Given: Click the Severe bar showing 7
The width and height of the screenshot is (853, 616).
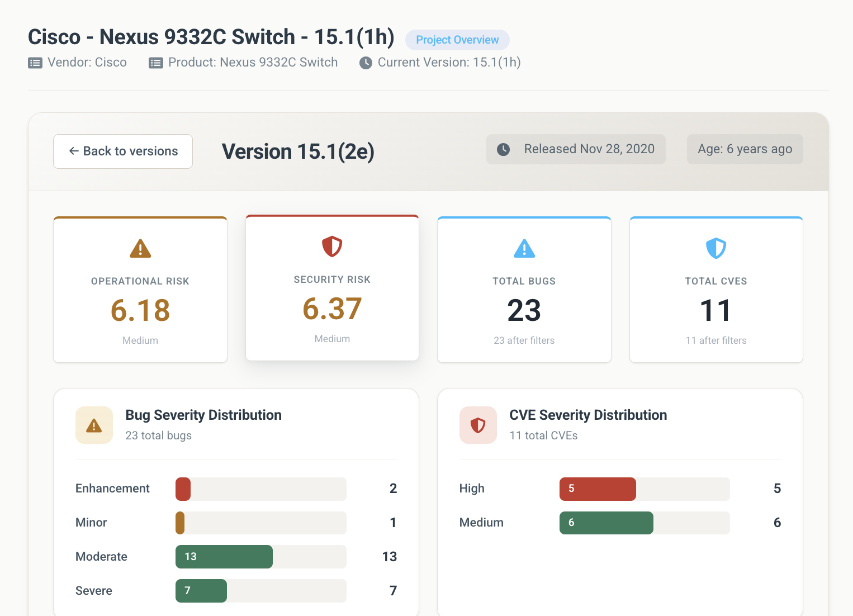Looking at the screenshot, I should coord(201,591).
